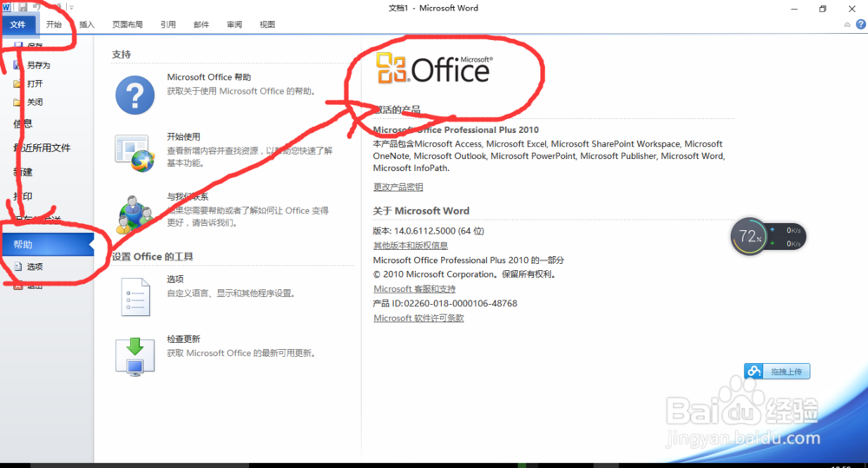Viewport: 868px width, 468px height.
Task: Open the 审阅 ribbon tab
Action: click(234, 24)
